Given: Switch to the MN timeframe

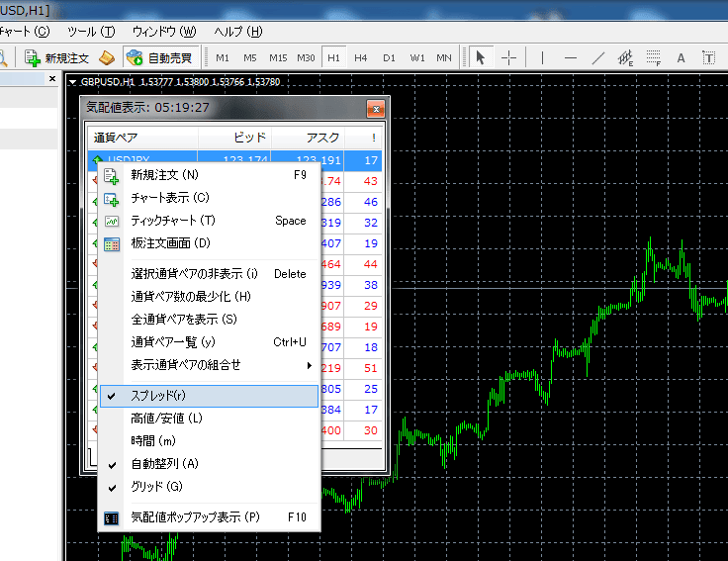Looking at the screenshot, I should coord(444,58).
